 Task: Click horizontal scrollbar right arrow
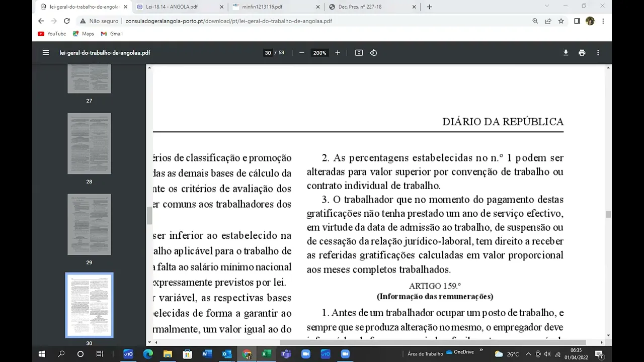click(x=602, y=342)
